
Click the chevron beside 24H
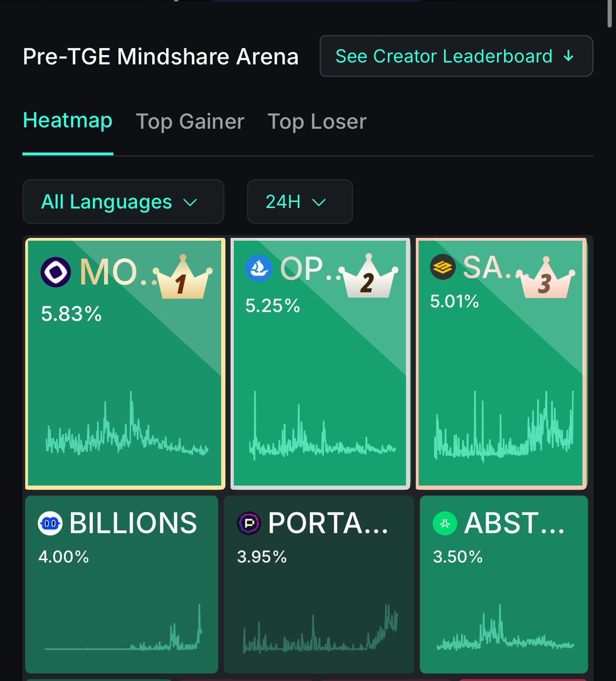click(319, 202)
